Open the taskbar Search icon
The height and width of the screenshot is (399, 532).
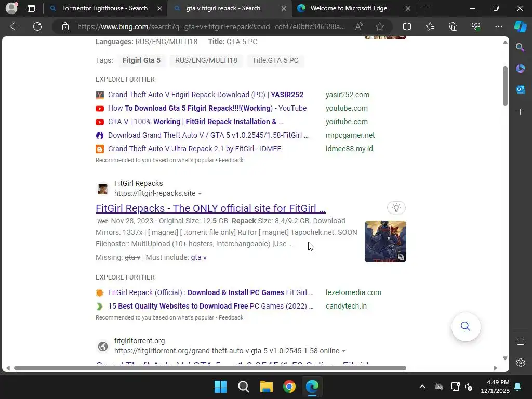pyautogui.click(x=243, y=387)
